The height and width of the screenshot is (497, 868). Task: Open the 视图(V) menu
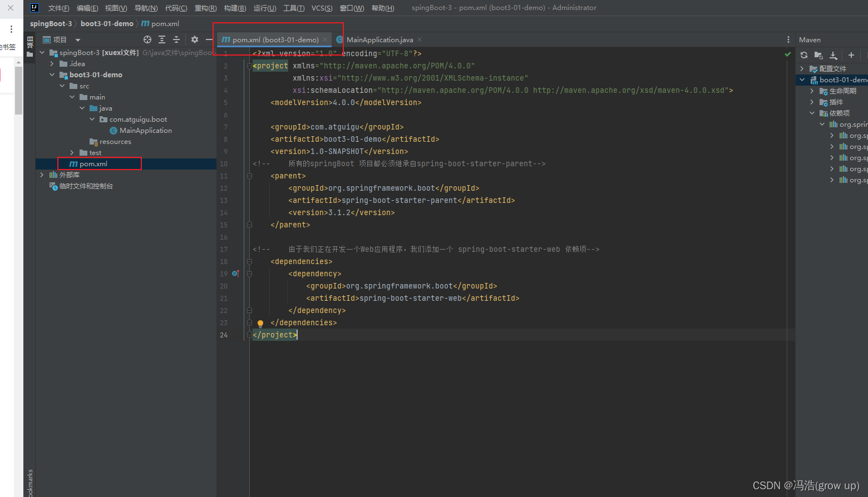click(116, 8)
